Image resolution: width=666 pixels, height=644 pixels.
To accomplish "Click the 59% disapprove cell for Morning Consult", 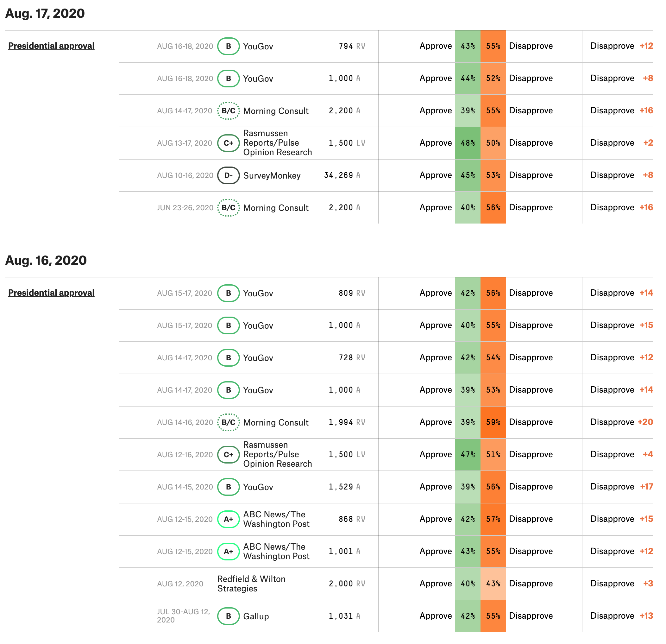I will 493,422.
